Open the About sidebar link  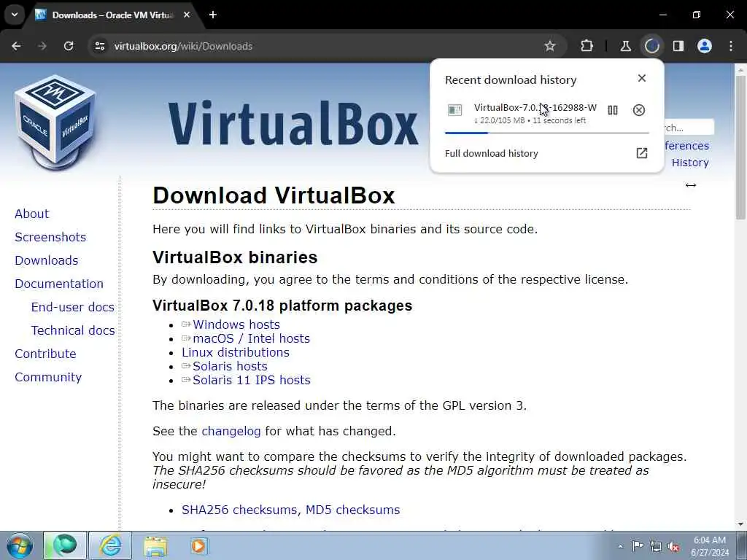coord(32,214)
